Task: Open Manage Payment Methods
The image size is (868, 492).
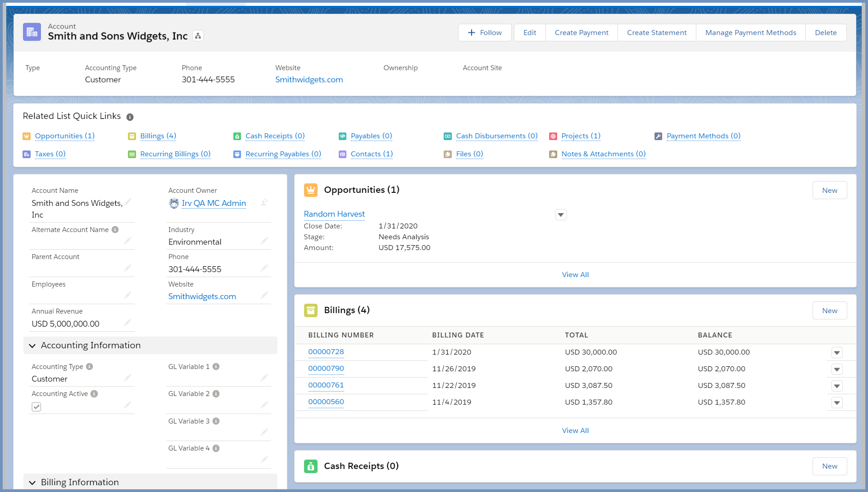Action: coord(750,32)
